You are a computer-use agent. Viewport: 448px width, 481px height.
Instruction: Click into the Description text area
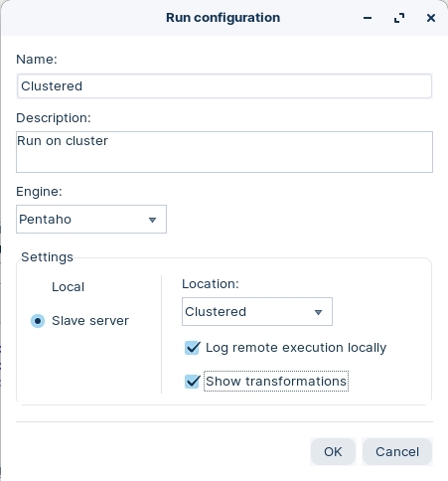pyautogui.click(x=224, y=152)
